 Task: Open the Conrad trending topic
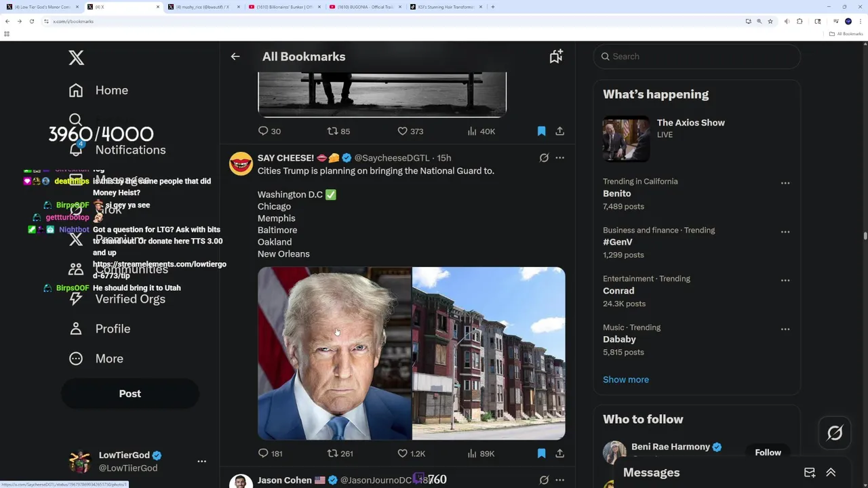click(697, 291)
